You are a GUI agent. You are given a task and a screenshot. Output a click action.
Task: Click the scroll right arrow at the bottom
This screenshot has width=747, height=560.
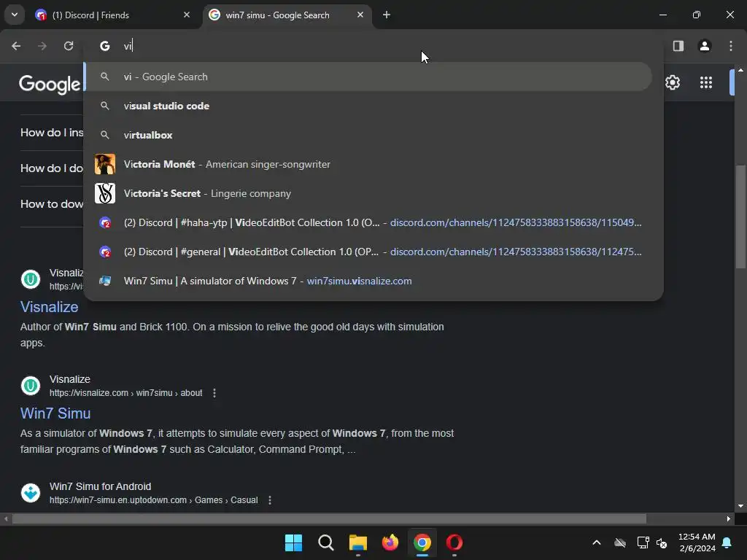(729, 518)
